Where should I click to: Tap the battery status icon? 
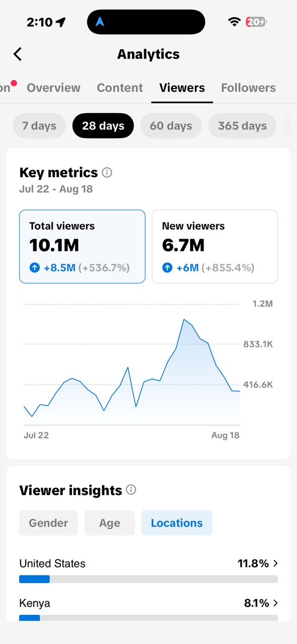point(256,22)
